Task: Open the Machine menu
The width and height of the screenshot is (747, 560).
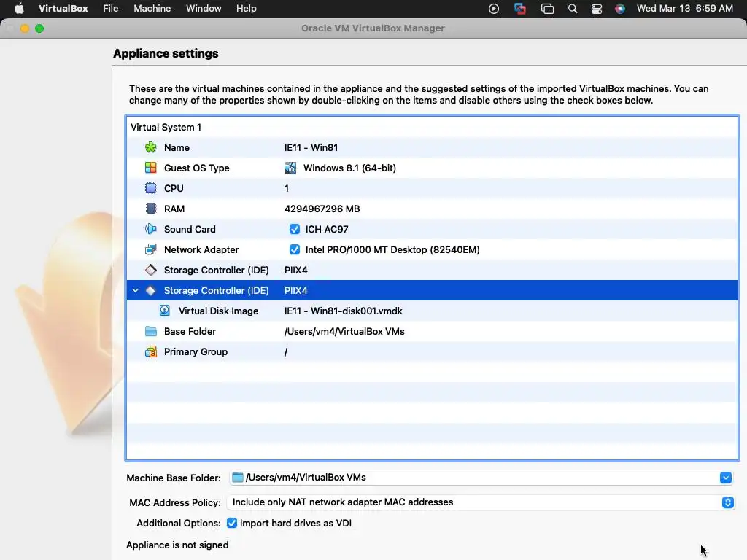Action: tap(152, 9)
